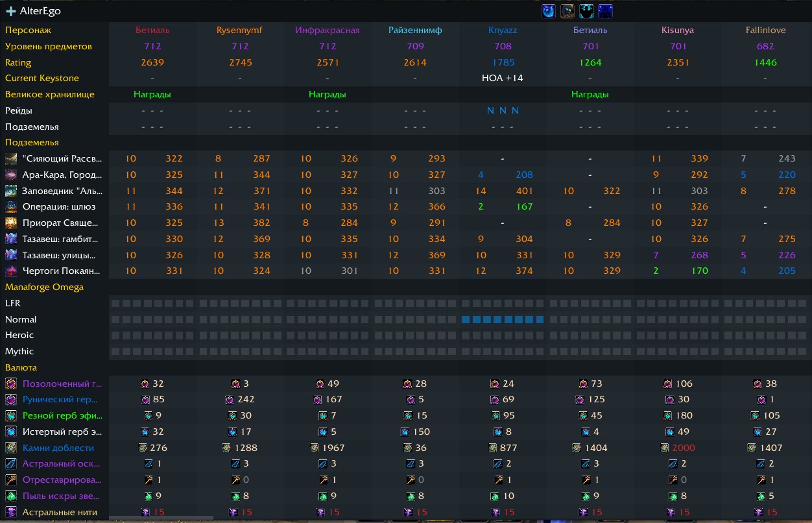Click Награды under Инфракрасная's Great Vault
This screenshot has height=523, width=812.
point(327,94)
